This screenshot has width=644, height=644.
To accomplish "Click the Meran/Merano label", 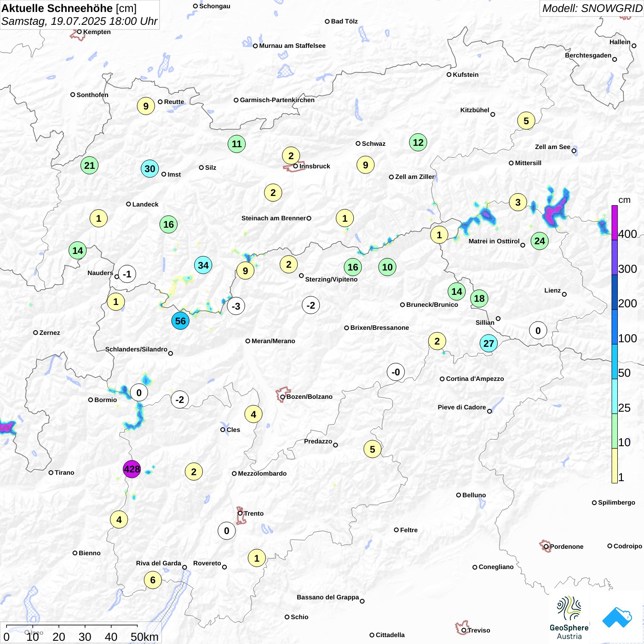I will point(273,341).
